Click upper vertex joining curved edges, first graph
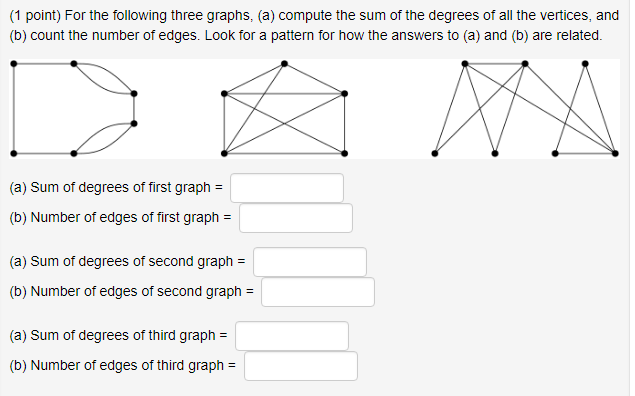Image resolution: width=635 pixels, height=396 pixels. (x=134, y=94)
